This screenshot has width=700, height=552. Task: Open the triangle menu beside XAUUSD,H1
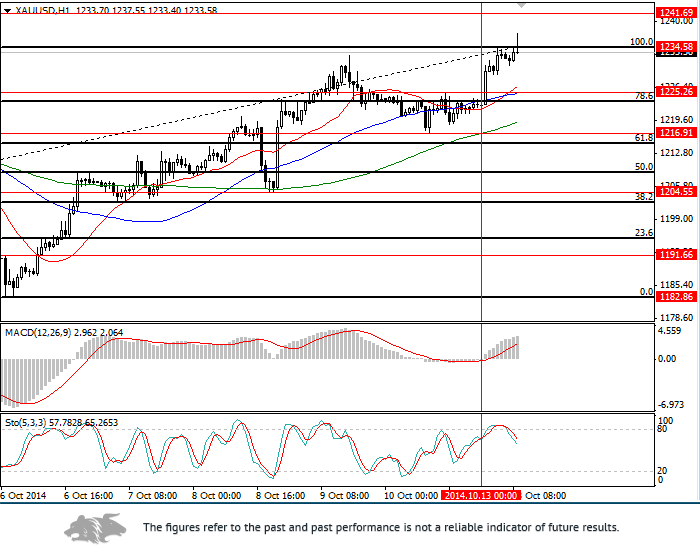(7, 11)
